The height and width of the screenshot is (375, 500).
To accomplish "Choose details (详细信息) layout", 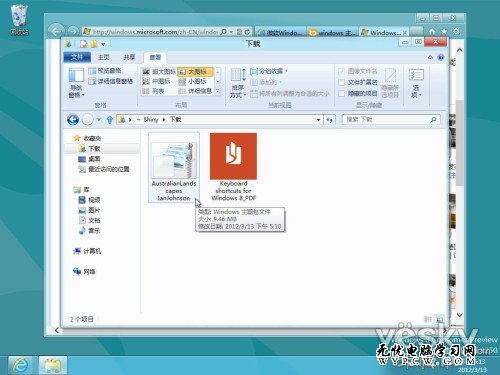I will 195,91.
